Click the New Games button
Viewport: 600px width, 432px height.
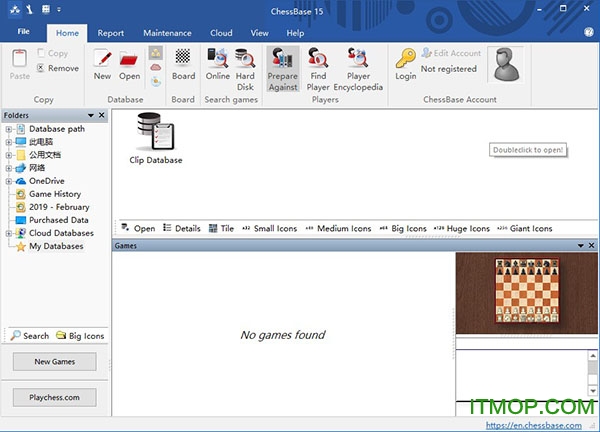coord(55,362)
